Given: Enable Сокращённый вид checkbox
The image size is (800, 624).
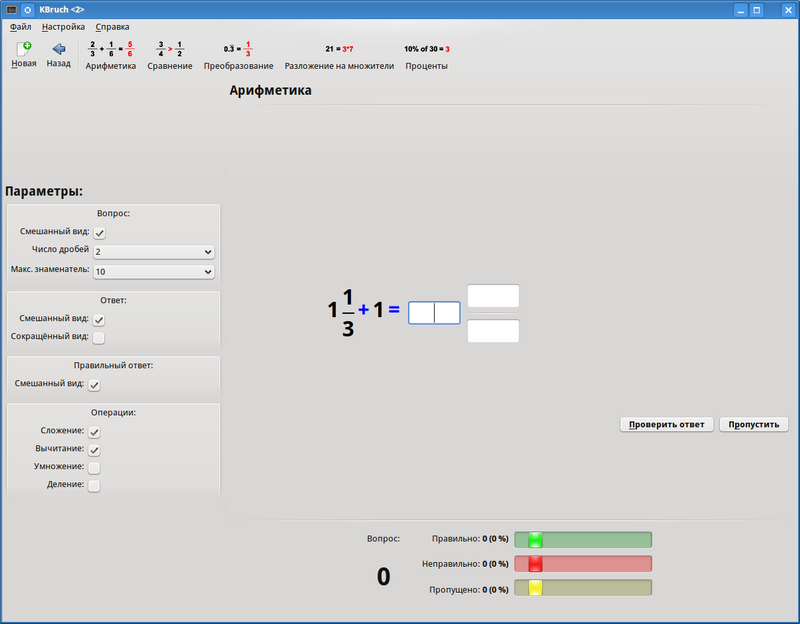Looking at the screenshot, I should (99, 338).
